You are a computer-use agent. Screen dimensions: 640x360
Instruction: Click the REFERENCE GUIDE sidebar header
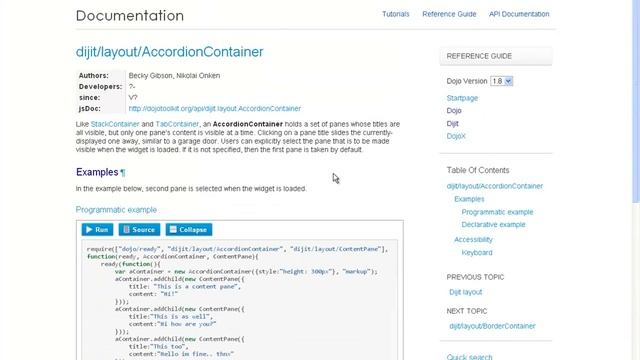pos(496,56)
